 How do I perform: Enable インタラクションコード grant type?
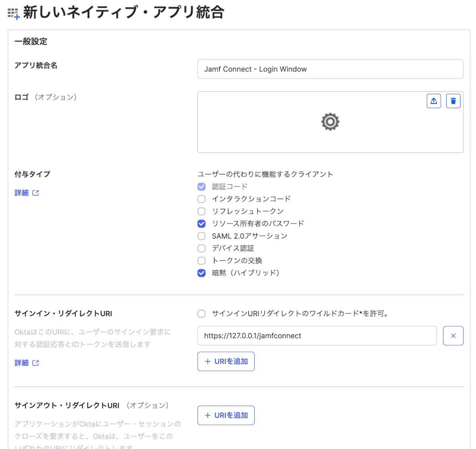pos(202,199)
